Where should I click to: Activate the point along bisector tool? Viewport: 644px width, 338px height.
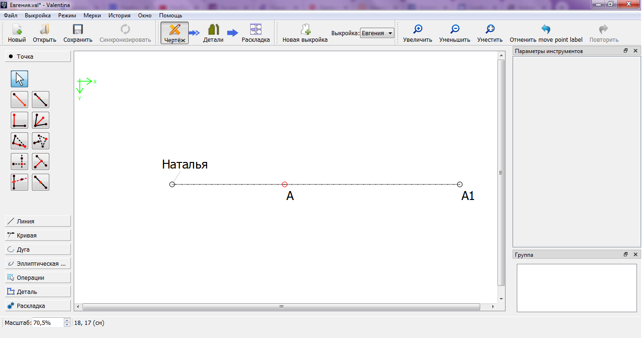[40, 120]
